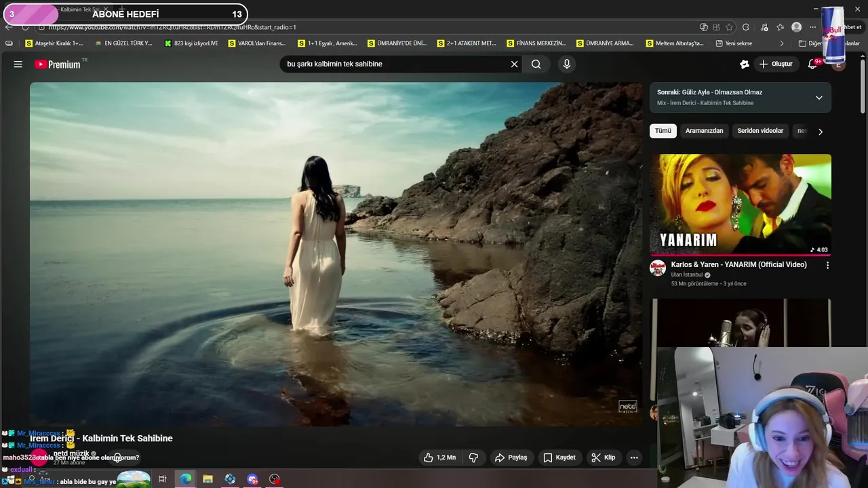Open 2+1 ATAKENT MET... bookmark
The height and width of the screenshot is (488, 868).
click(x=467, y=43)
